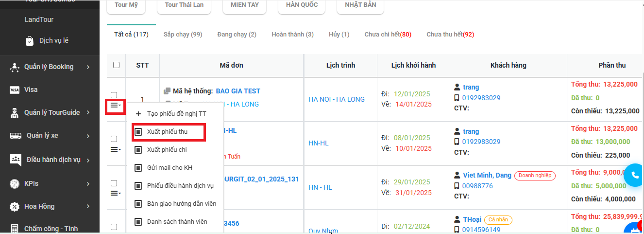Screen dimensions: 644x234
Task: Choose Danh sách thành viên entry
Action: (x=175, y=222)
